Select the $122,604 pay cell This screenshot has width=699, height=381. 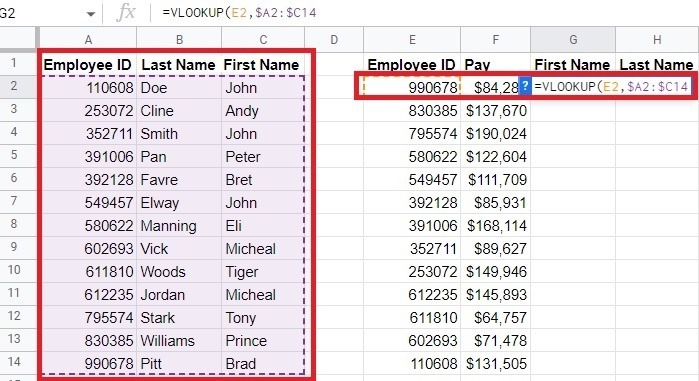click(495, 157)
